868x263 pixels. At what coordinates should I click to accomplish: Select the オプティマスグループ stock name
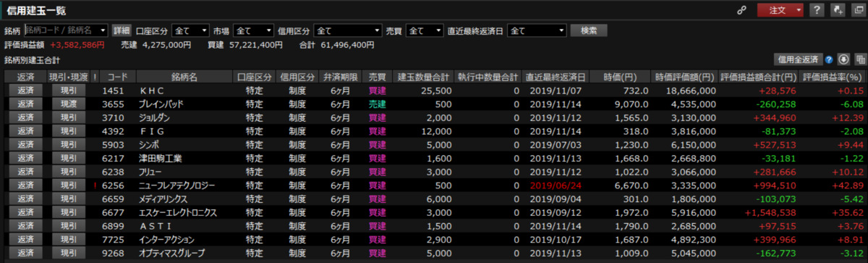pos(172,253)
